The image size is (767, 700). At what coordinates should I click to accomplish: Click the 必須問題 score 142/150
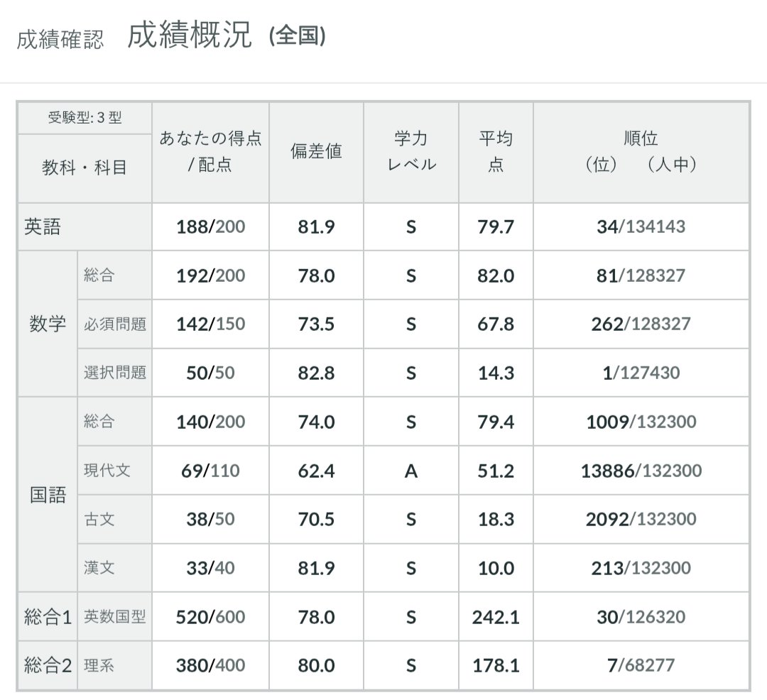pos(210,324)
